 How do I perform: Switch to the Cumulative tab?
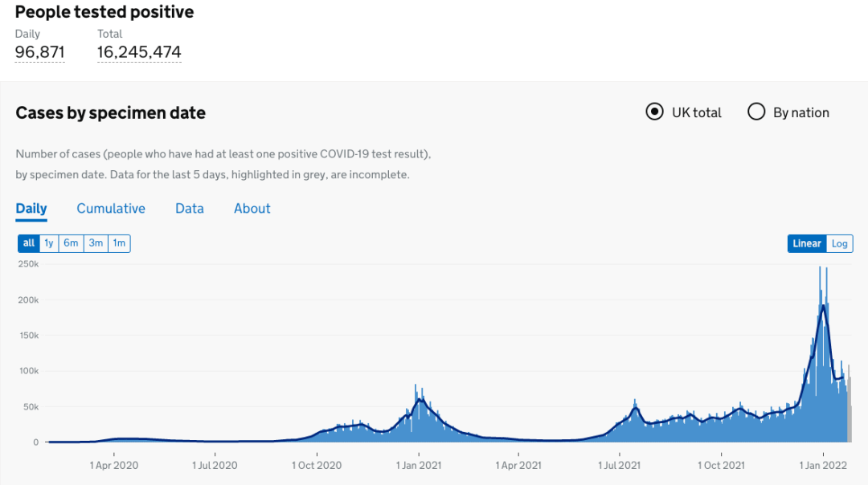(111, 209)
